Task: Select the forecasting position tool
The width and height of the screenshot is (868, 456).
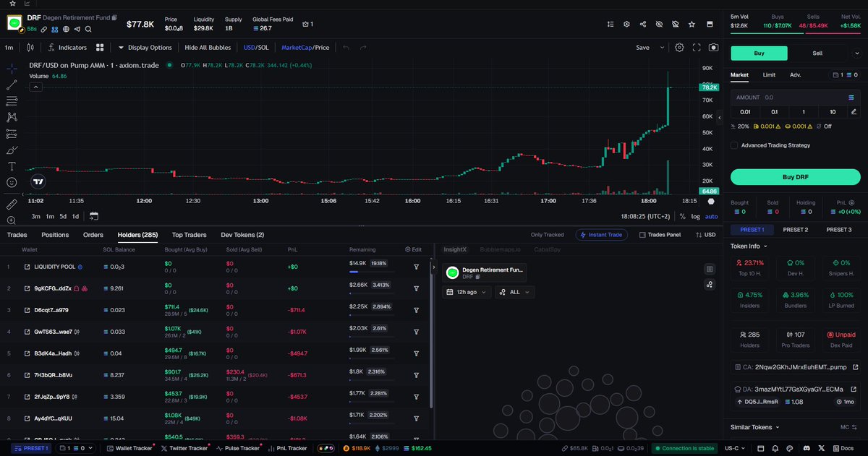Action: point(12,134)
